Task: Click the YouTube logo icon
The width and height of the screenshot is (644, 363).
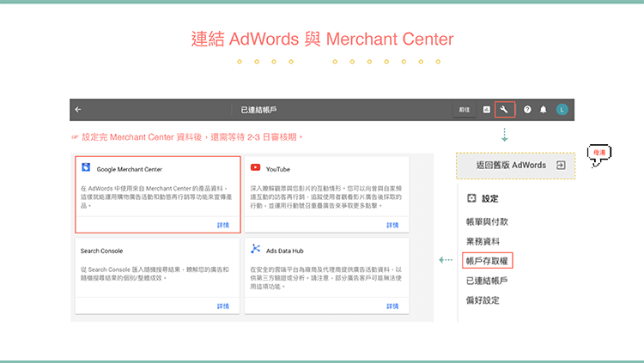Action: pyautogui.click(x=256, y=167)
